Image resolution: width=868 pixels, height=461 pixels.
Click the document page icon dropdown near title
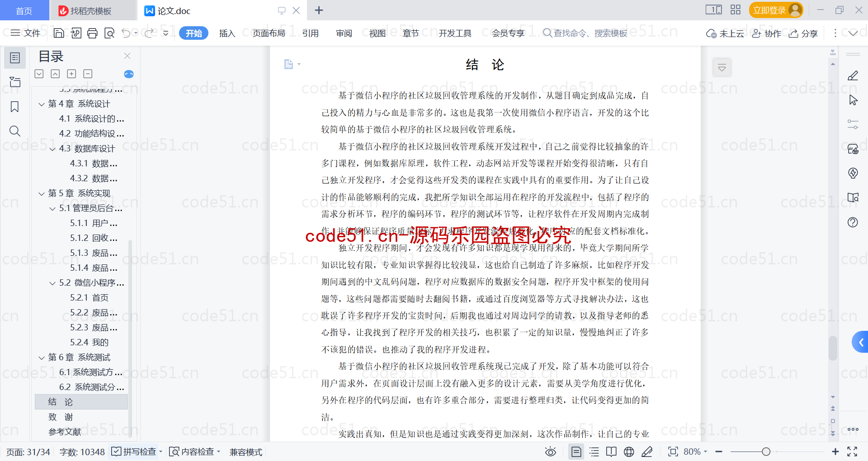coord(292,64)
